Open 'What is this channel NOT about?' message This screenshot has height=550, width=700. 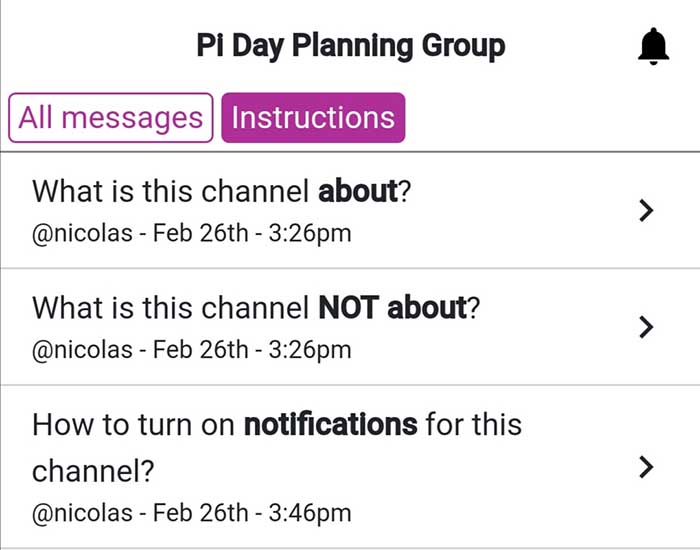click(350, 327)
